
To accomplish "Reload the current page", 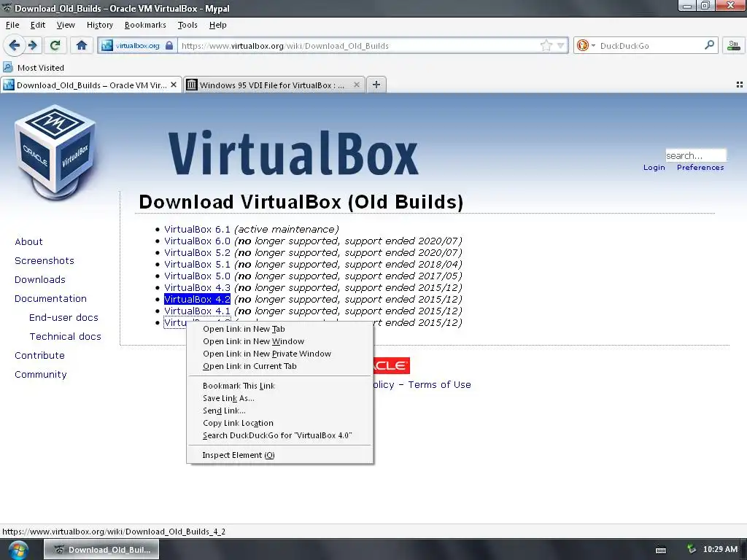I will 55,45.
